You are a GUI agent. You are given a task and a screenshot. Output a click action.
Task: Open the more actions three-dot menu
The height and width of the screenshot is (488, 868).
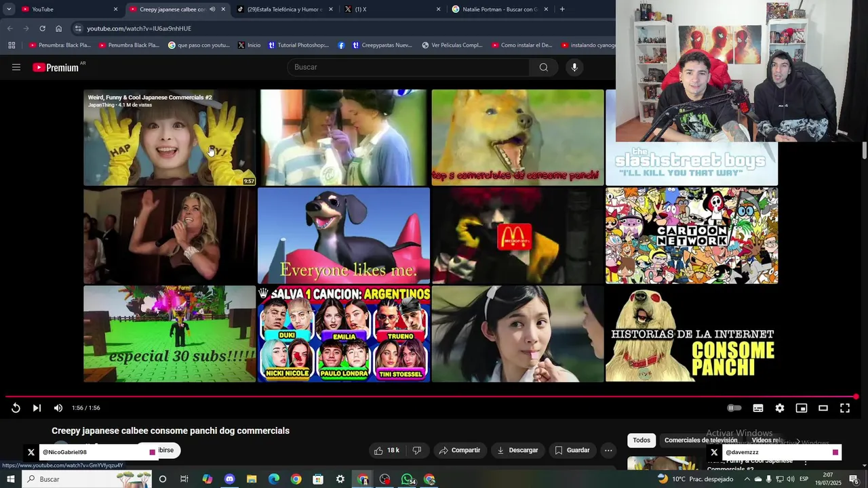point(608,450)
